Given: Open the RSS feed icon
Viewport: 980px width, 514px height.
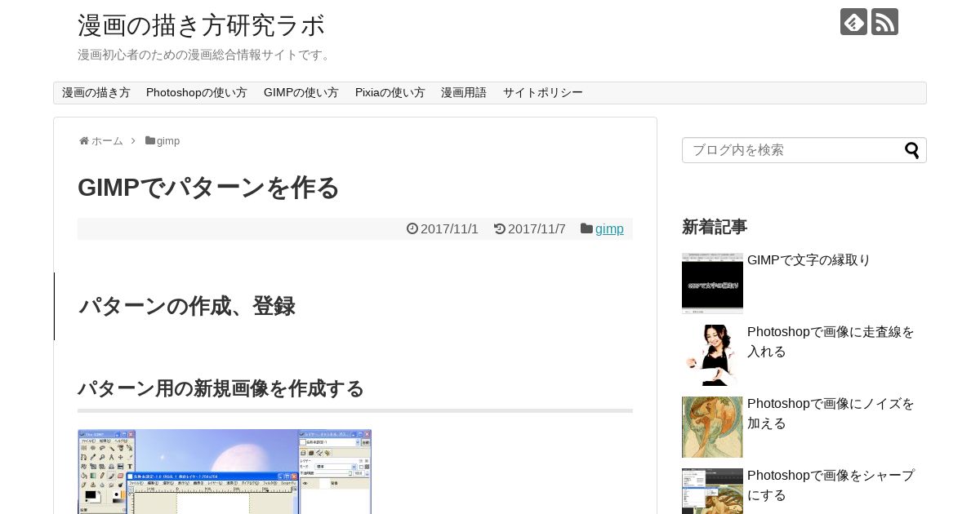Looking at the screenshot, I should [x=884, y=22].
